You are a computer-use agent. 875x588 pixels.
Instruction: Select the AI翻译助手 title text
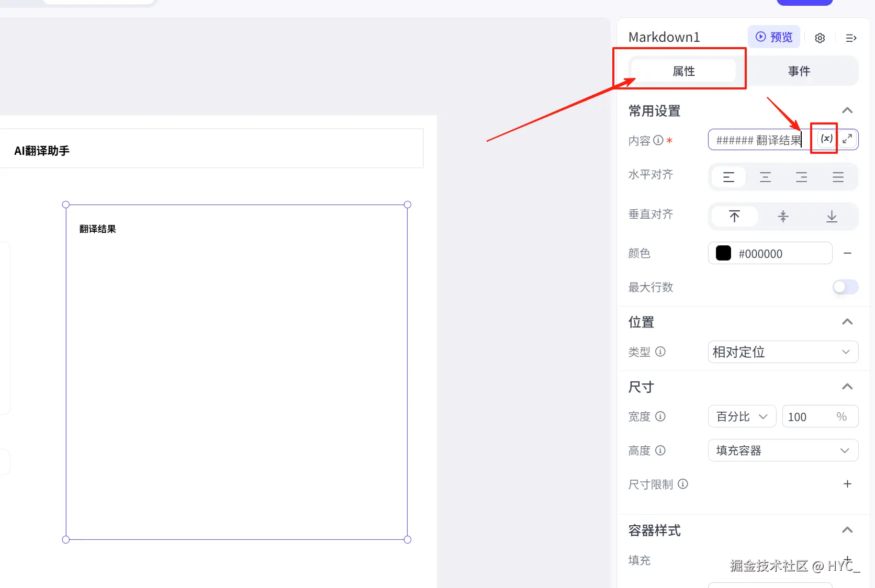click(42, 151)
